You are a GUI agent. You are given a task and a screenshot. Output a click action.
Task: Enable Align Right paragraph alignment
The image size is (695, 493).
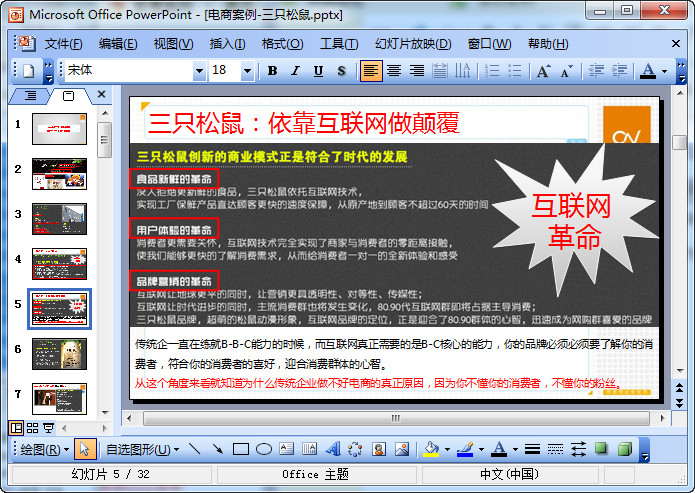coord(417,71)
